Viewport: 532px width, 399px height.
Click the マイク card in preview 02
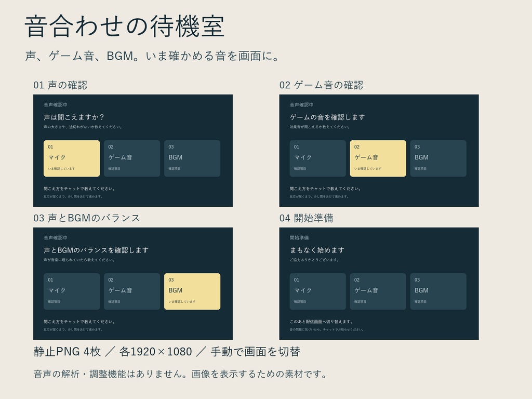click(x=317, y=158)
